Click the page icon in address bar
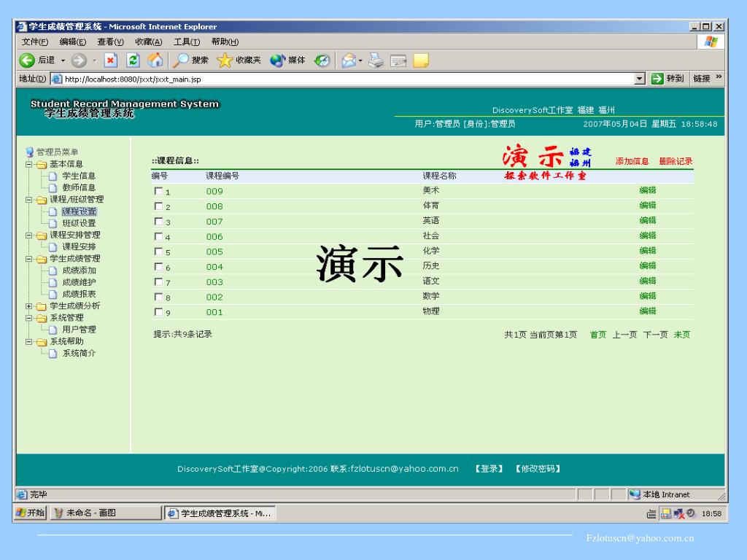The height and width of the screenshot is (560, 747). 57,79
